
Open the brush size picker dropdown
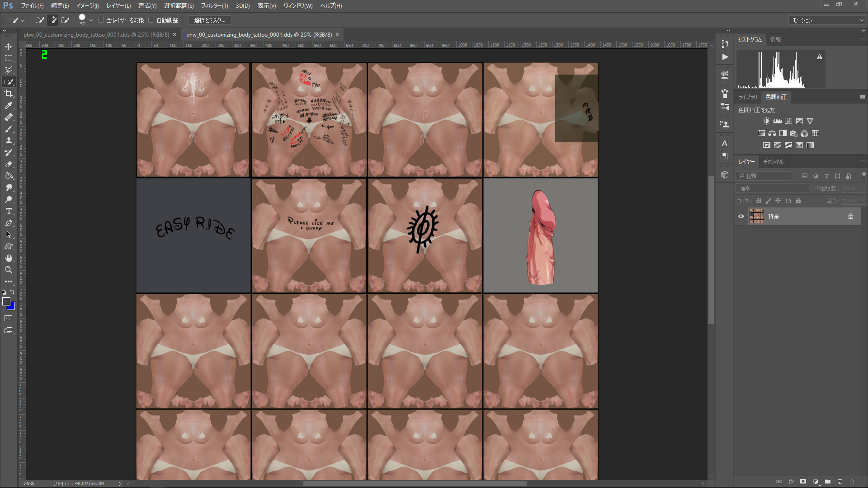[x=91, y=20]
